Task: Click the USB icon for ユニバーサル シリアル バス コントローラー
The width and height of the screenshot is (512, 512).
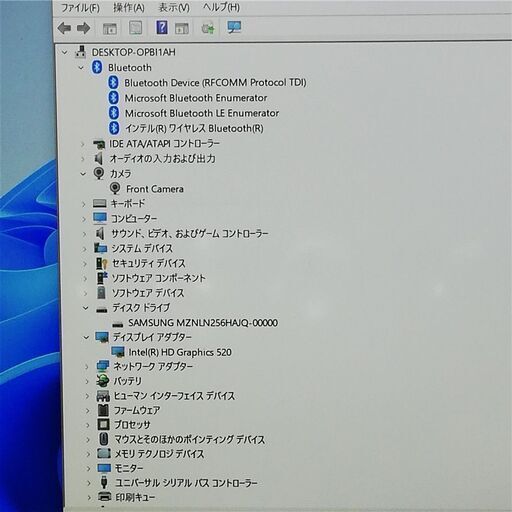Action: 104,483
